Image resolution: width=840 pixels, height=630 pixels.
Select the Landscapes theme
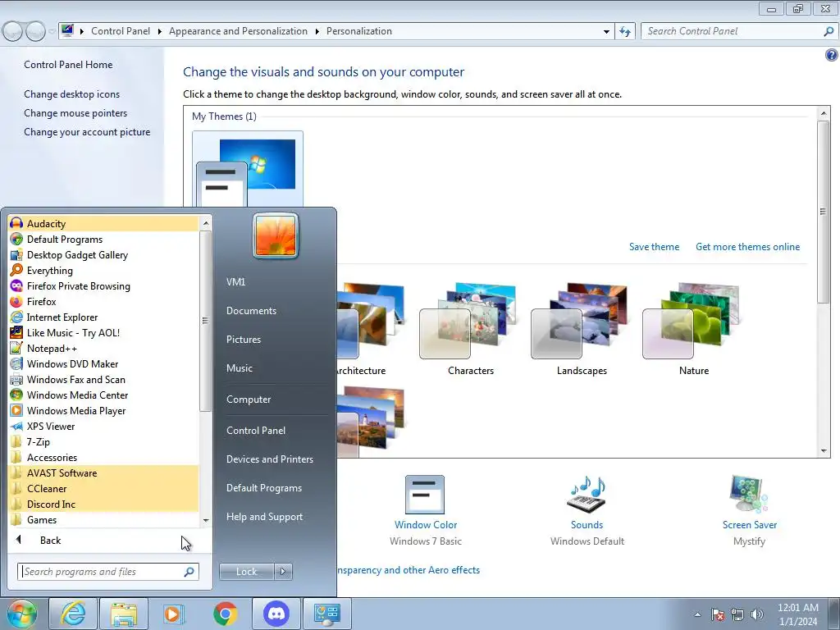[582, 329]
